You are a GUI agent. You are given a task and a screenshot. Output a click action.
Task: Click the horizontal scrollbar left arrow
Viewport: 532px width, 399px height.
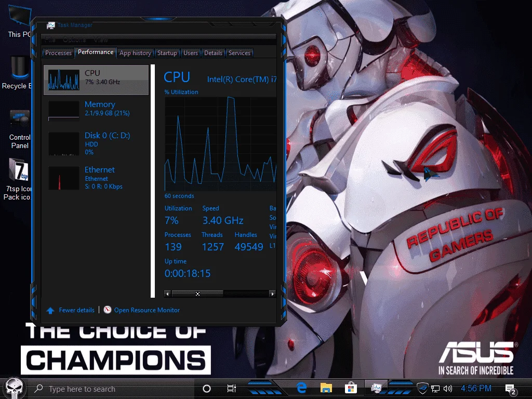tap(167, 294)
